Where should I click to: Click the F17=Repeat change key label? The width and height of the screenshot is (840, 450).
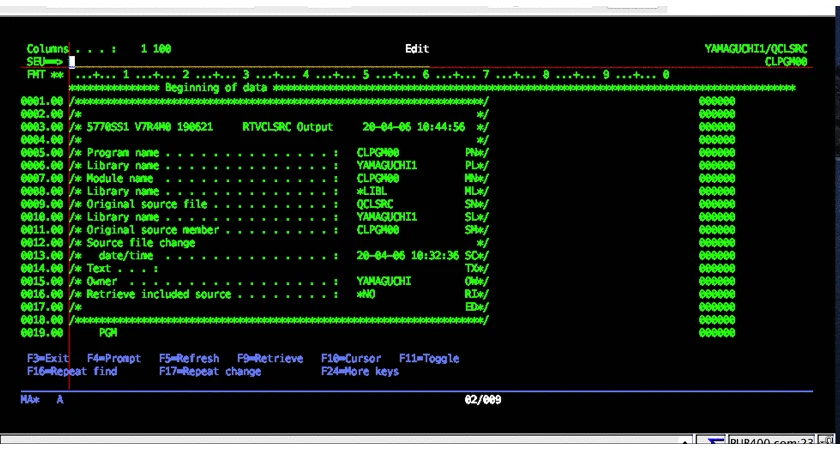pos(210,371)
